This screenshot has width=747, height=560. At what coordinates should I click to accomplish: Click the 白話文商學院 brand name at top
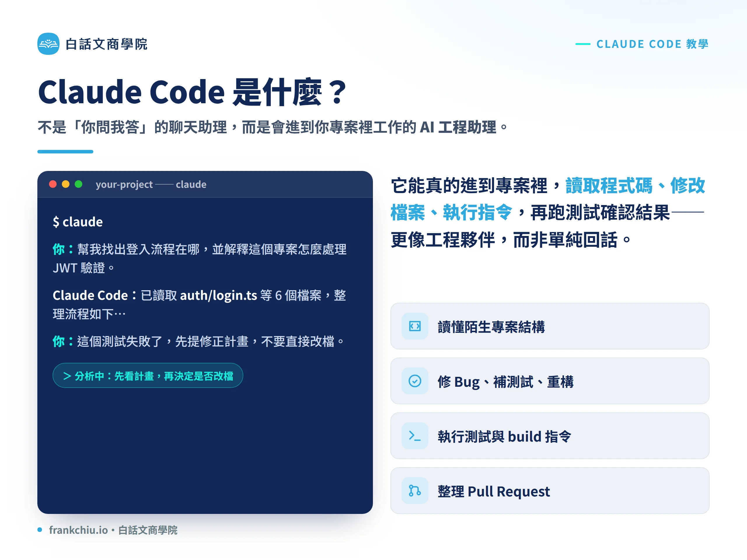107,44
